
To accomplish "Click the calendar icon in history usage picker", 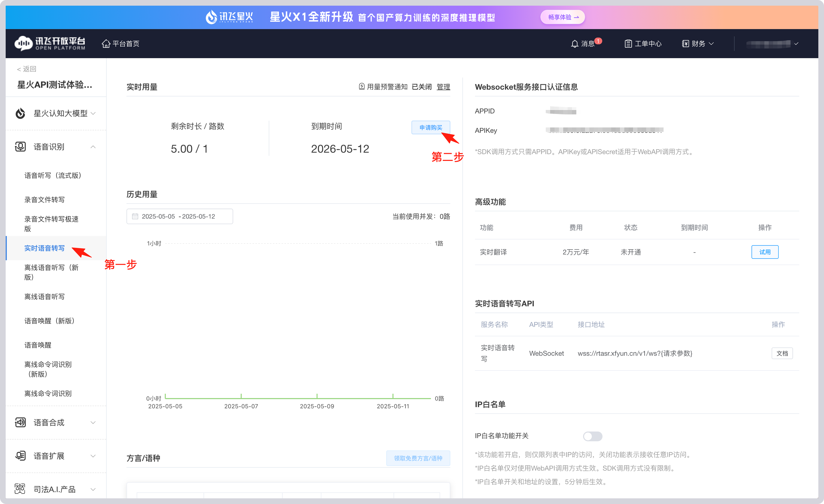I will (135, 216).
